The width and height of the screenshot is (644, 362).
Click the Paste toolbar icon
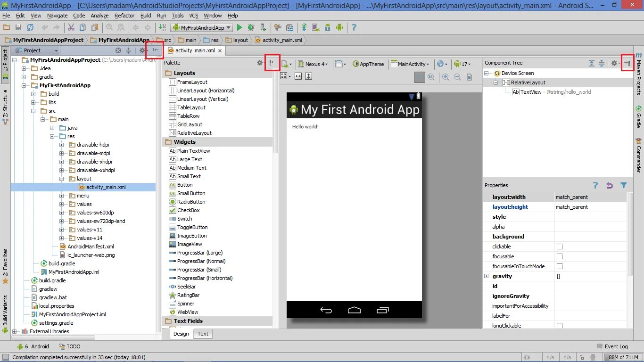click(x=95, y=28)
